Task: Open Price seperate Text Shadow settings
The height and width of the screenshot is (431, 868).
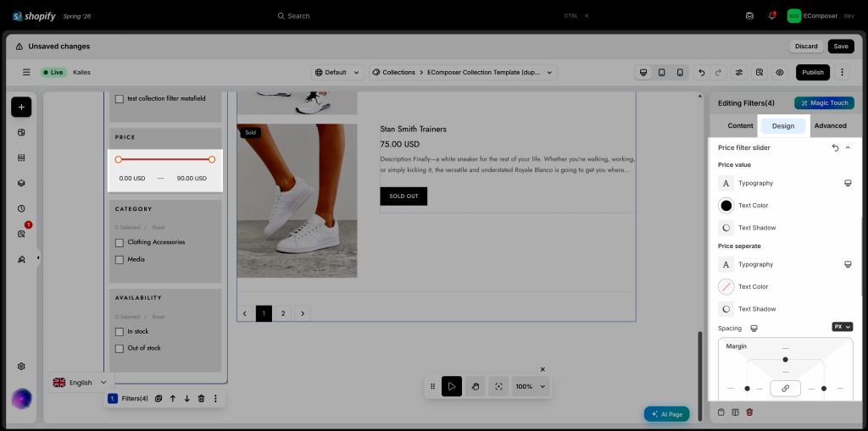Action: click(x=726, y=309)
